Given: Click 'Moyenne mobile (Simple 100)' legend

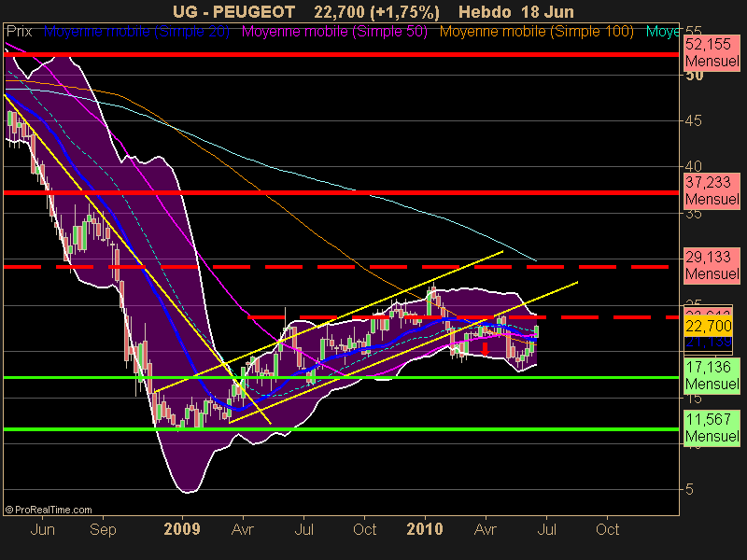Looking at the screenshot, I should [536, 32].
